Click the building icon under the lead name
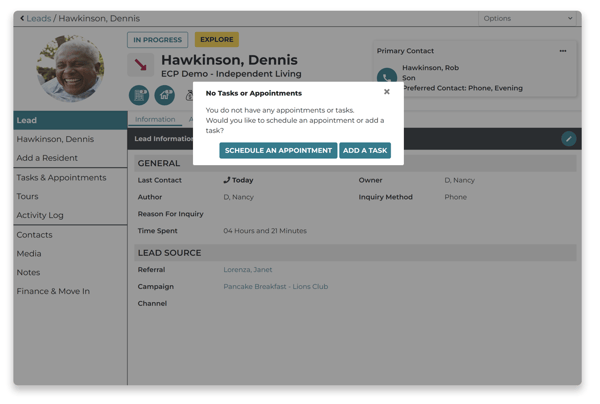Viewport: 600px width, 404px height. [x=139, y=95]
